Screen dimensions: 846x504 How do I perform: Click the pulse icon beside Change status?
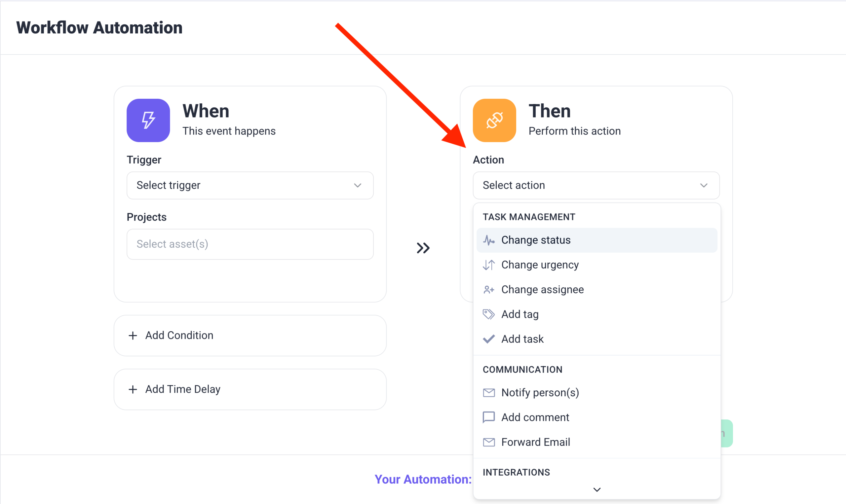coord(488,240)
